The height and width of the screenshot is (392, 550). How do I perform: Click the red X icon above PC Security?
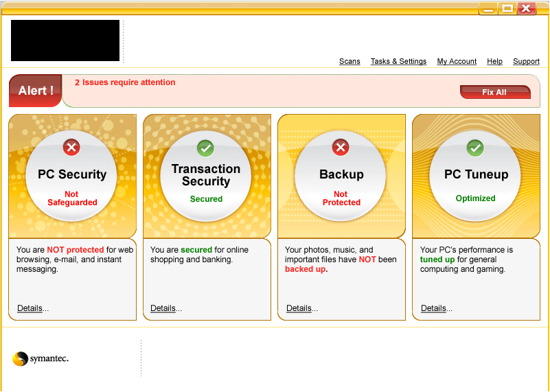(x=71, y=148)
